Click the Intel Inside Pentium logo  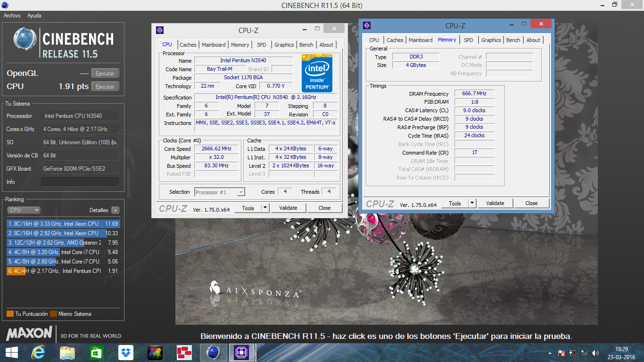click(x=317, y=74)
